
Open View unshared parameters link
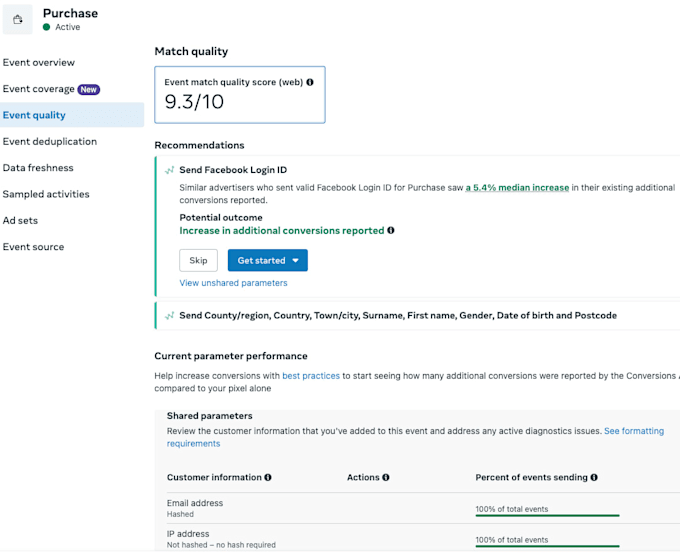tap(233, 283)
